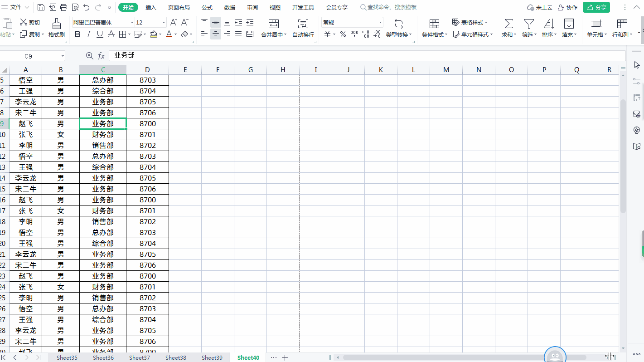Click the eraser clear-format icon
The image size is (644, 362).
point(184,34)
